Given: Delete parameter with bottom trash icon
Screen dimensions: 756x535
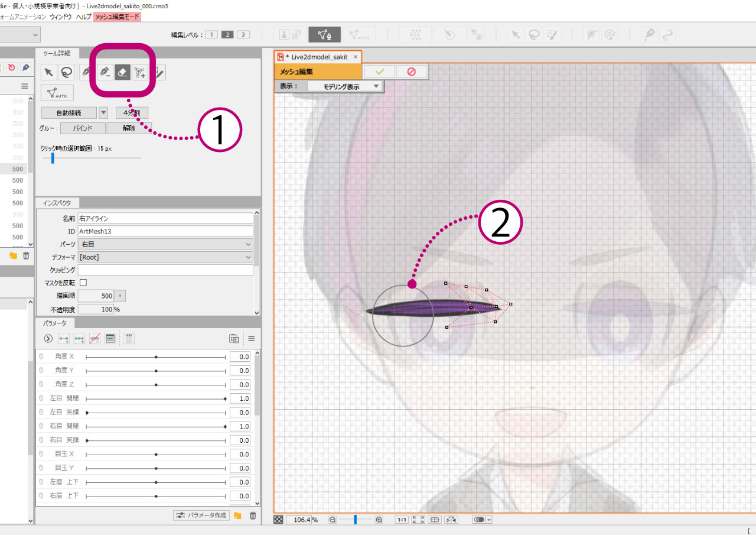Looking at the screenshot, I should (x=253, y=515).
